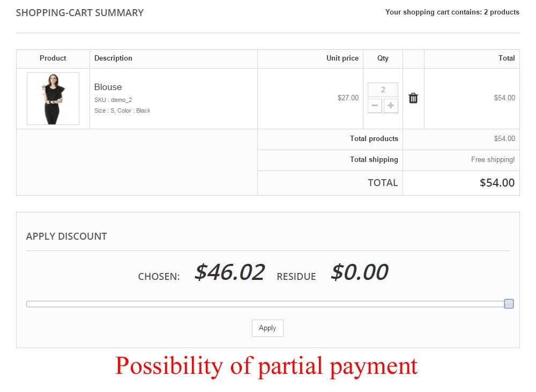This screenshot has height=392, width=536.
Task: Decrease Blouse quantity with minus button
Action: pyautogui.click(x=375, y=106)
